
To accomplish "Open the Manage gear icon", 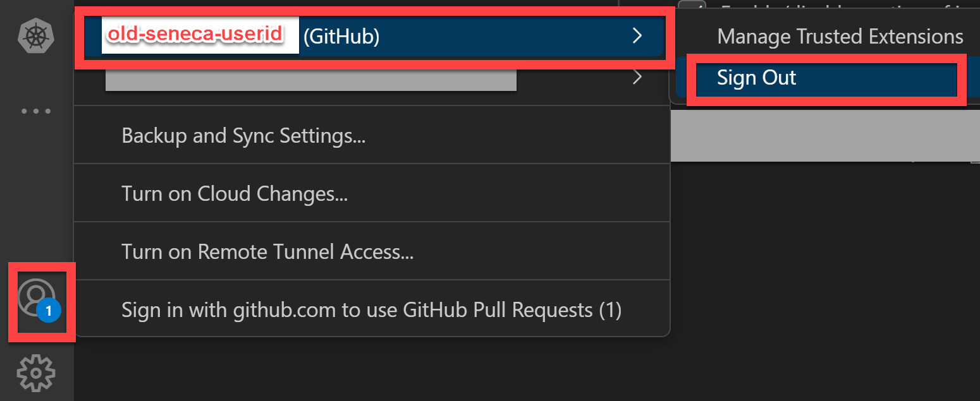I will [x=36, y=373].
